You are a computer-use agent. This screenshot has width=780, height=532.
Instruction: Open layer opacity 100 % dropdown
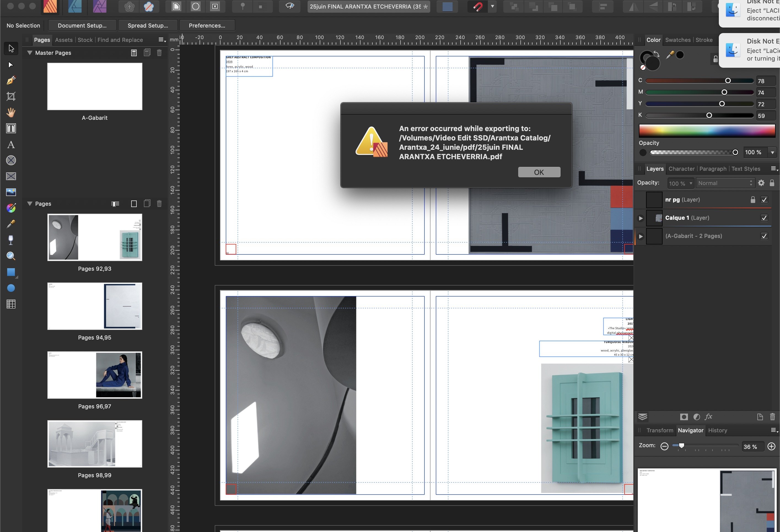pyautogui.click(x=680, y=183)
